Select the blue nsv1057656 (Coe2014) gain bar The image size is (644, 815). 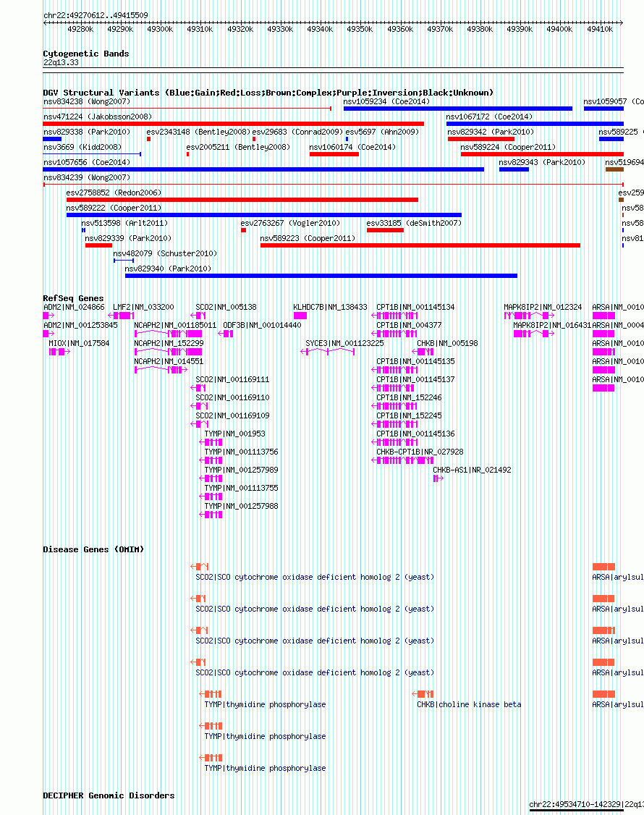[263, 169]
